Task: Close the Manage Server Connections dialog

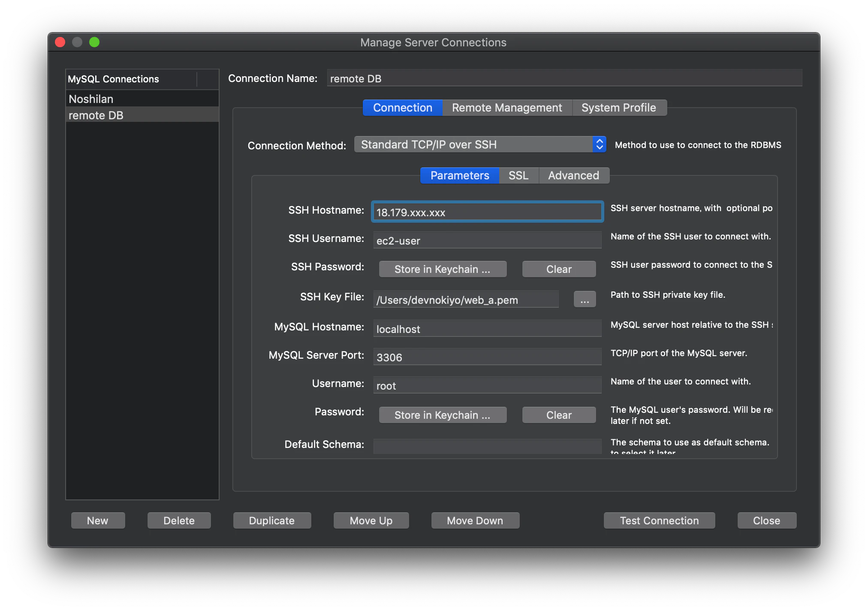Action: [767, 520]
